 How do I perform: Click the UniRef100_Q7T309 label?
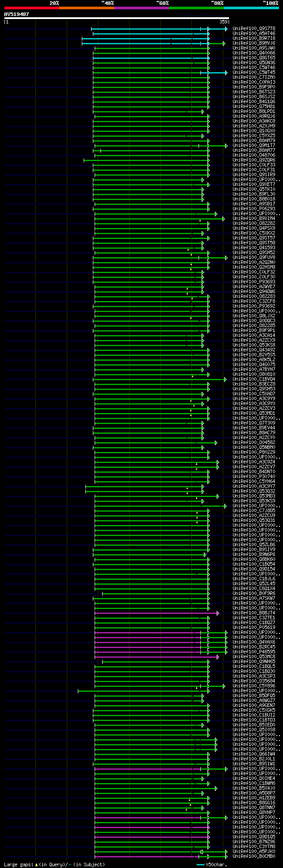pyautogui.click(x=254, y=423)
